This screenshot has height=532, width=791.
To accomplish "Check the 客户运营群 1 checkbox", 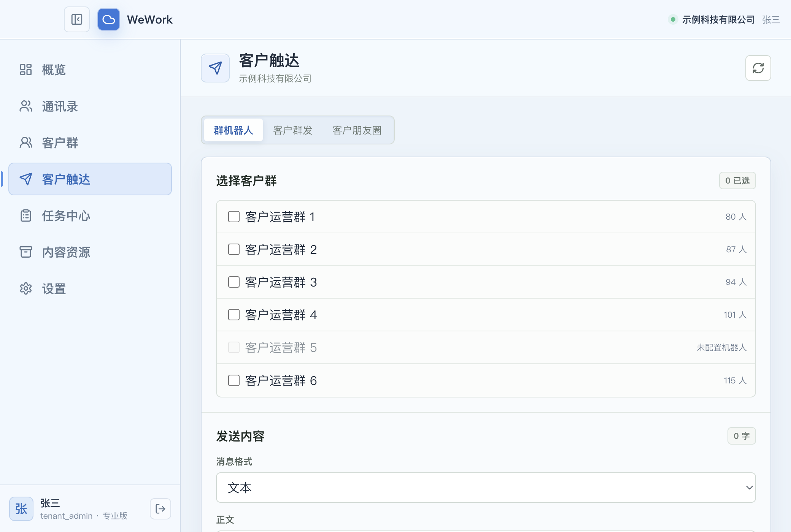I will coord(234,217).
